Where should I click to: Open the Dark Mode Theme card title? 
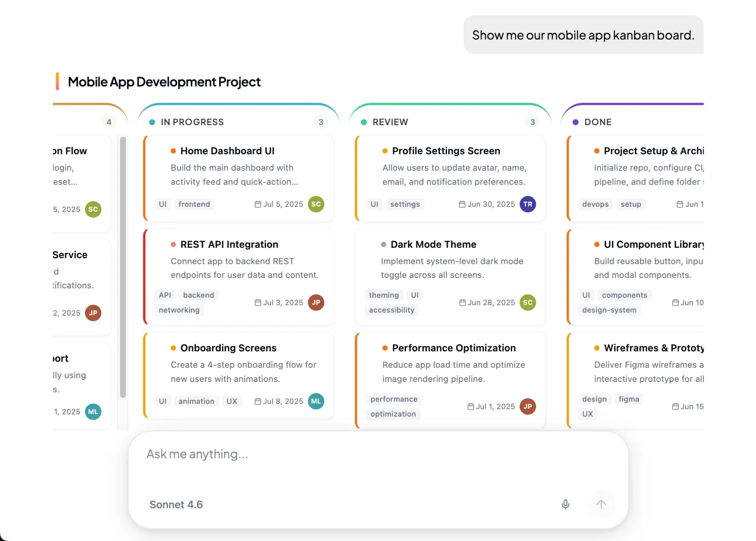pos(433,245)
